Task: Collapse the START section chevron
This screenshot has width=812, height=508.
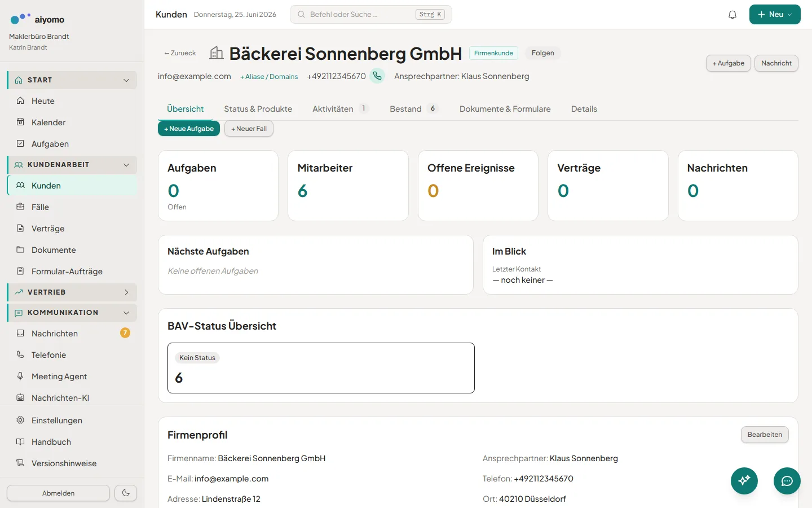Action: (x=126, y=80)
